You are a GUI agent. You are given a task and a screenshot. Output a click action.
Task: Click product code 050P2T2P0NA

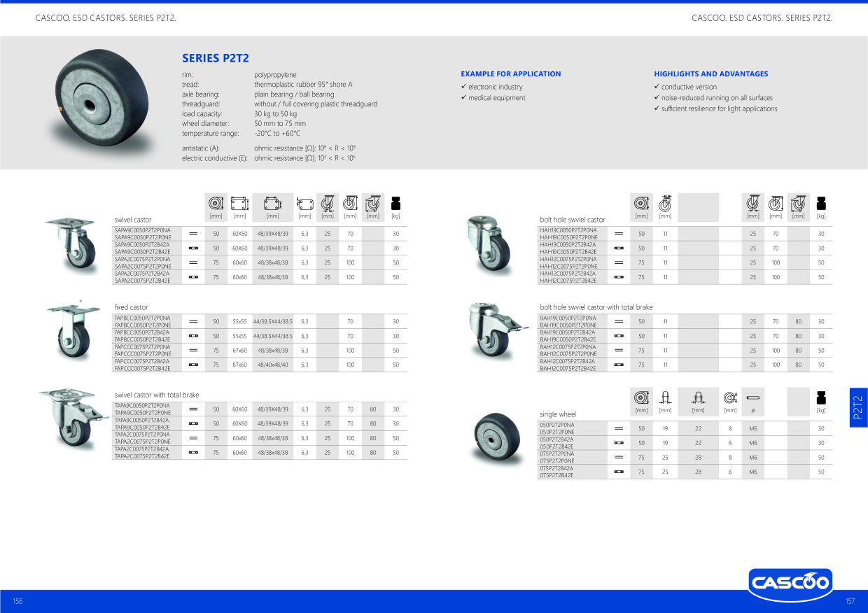[556, 425]
